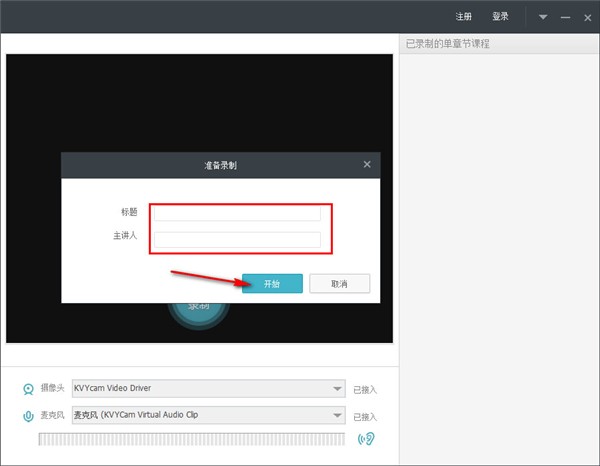Click the 已接入 status next to camera

[365, 389]
